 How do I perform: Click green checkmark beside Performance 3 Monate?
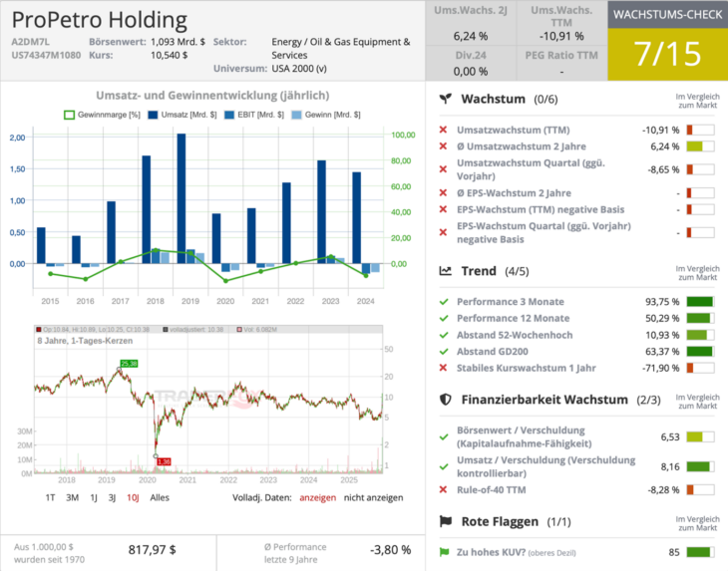click(444, 302)
